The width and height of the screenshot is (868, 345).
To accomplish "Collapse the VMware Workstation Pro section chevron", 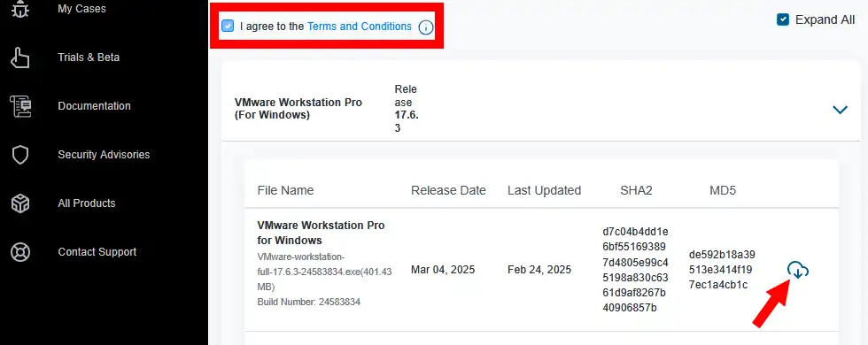I will (840, 110).
